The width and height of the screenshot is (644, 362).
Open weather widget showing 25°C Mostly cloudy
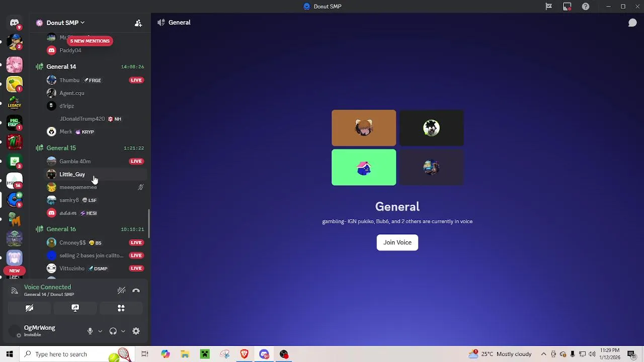click(500, 354)
